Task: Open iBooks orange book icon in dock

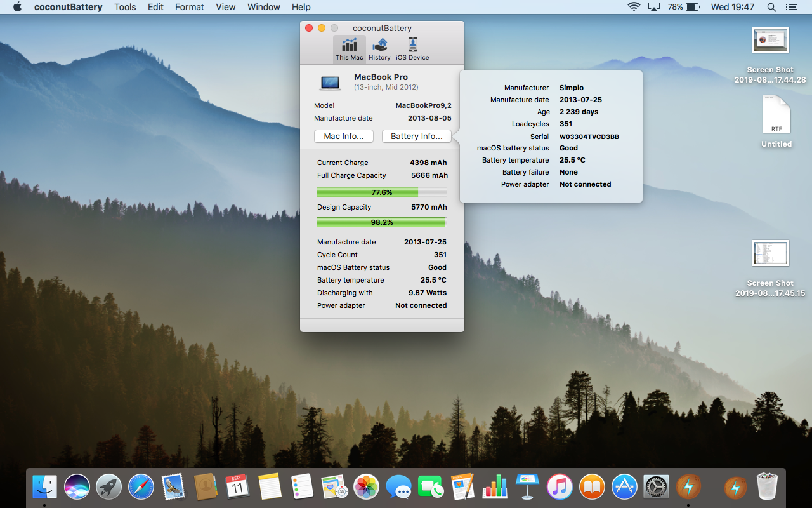Action: coord(592,487)
